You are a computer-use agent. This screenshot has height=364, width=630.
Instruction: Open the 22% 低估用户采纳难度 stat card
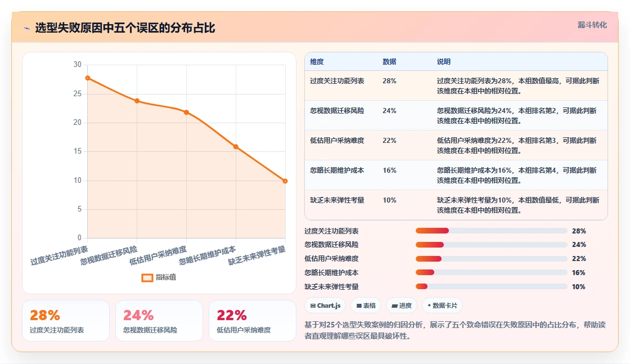click(x=253, y=321)
